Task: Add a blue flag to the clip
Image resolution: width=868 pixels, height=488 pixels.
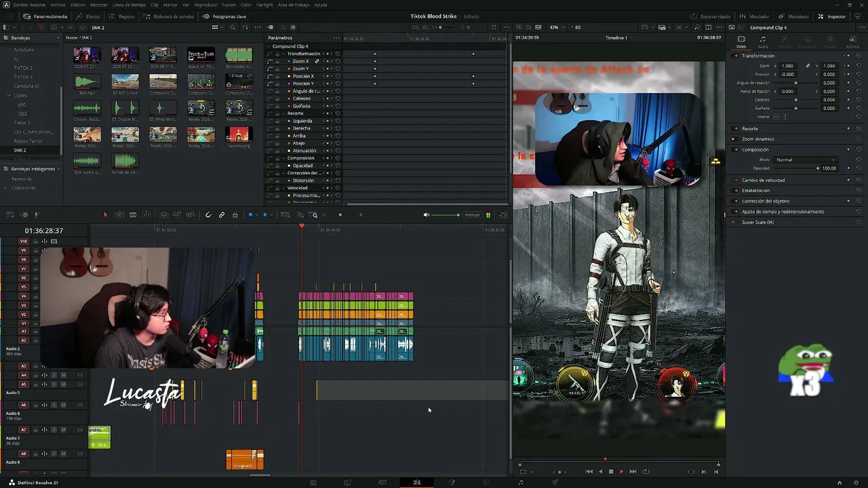Action: pos(250,215)
